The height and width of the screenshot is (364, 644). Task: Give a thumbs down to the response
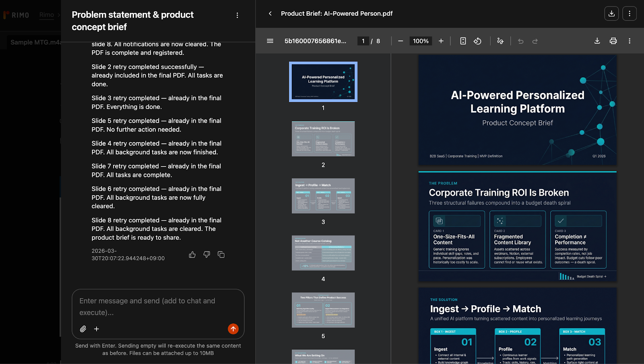coord(206,254)
